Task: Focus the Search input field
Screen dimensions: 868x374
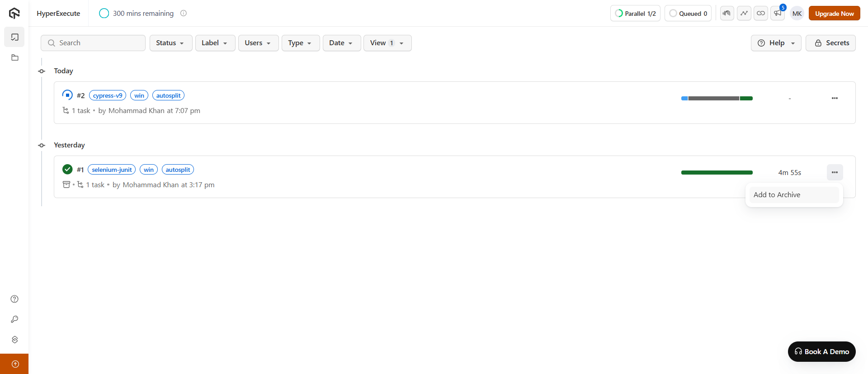Action: coord(93,43)
